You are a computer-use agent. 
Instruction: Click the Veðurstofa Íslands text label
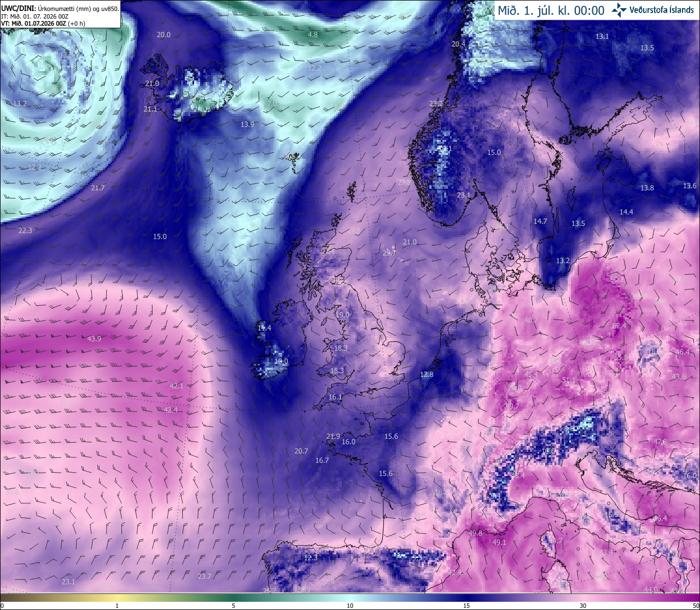click(662, 10)
